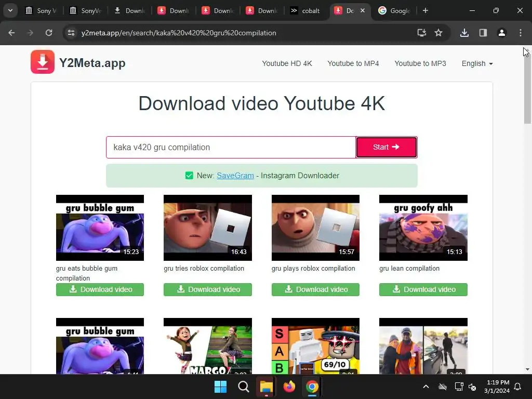The height and width of the screenshot is (399, 532).
Task: Open the notification bell icon
Action: point(518,387)
